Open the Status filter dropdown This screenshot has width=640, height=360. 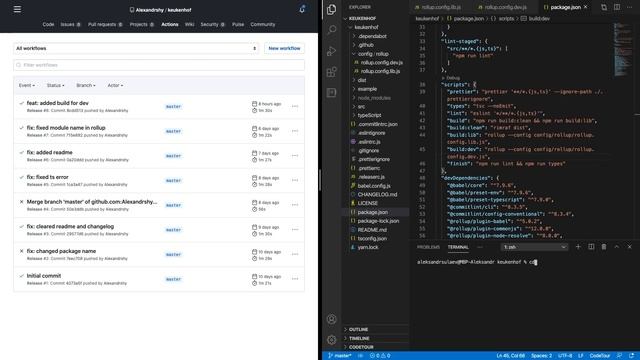tap(56, 85)
